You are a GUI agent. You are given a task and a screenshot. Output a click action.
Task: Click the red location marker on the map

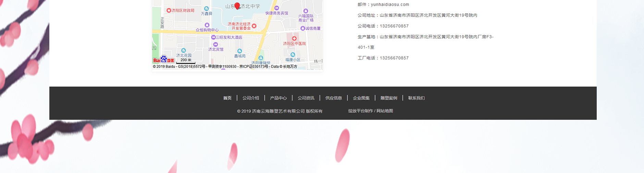click(x=237, y=6)
